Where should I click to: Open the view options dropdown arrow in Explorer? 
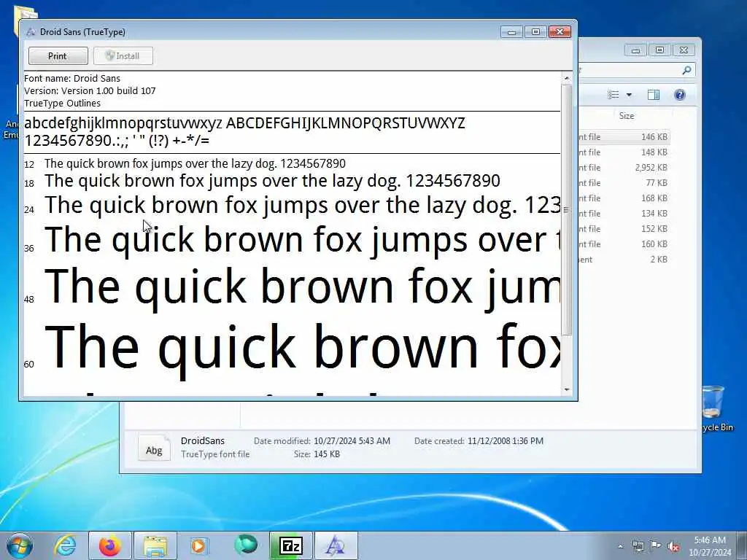point(629,95)
